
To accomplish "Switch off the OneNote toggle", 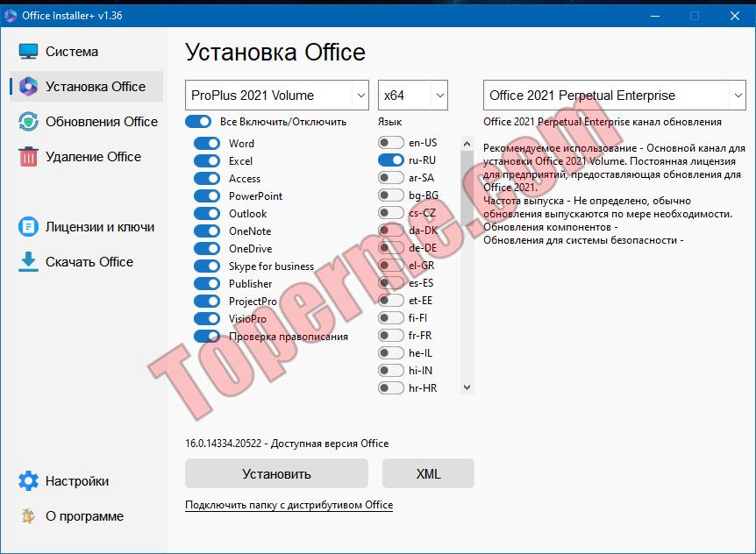I will pos(207,231).
